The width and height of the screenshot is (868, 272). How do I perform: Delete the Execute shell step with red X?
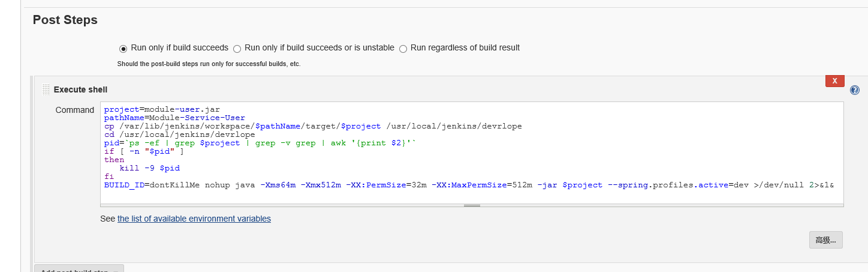[x=834, y=80]
